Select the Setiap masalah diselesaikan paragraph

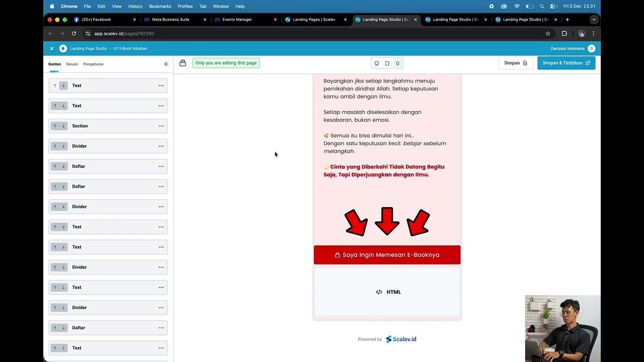[x=372, y=116]
